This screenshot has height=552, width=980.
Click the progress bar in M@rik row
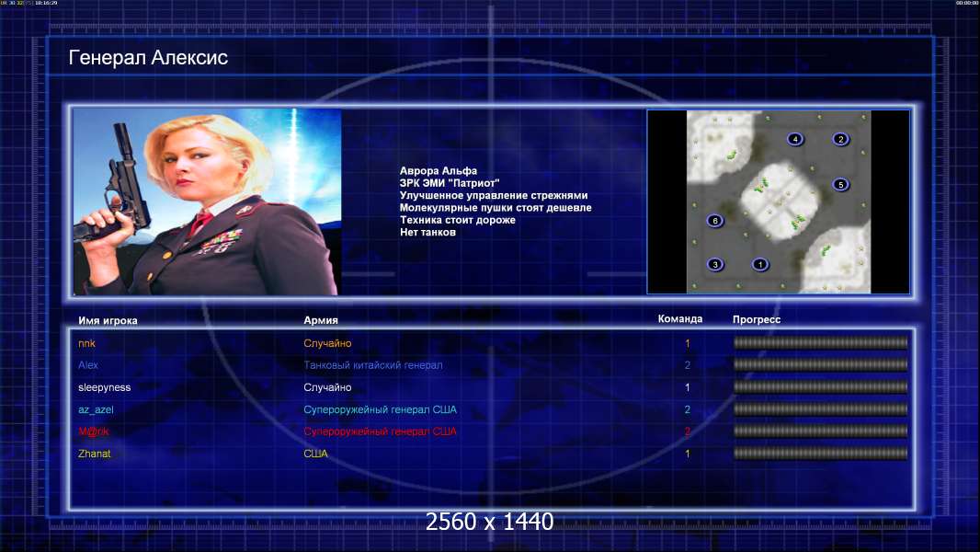[x=820, y=431]
